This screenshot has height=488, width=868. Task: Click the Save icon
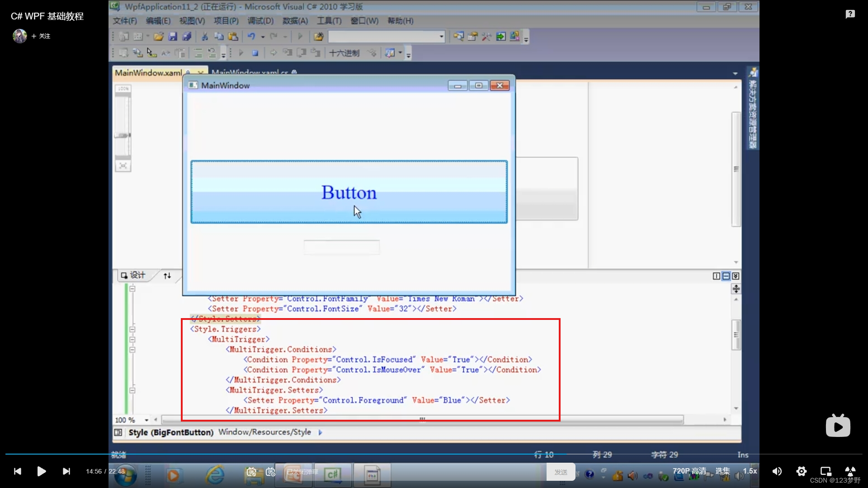point(173,37)
